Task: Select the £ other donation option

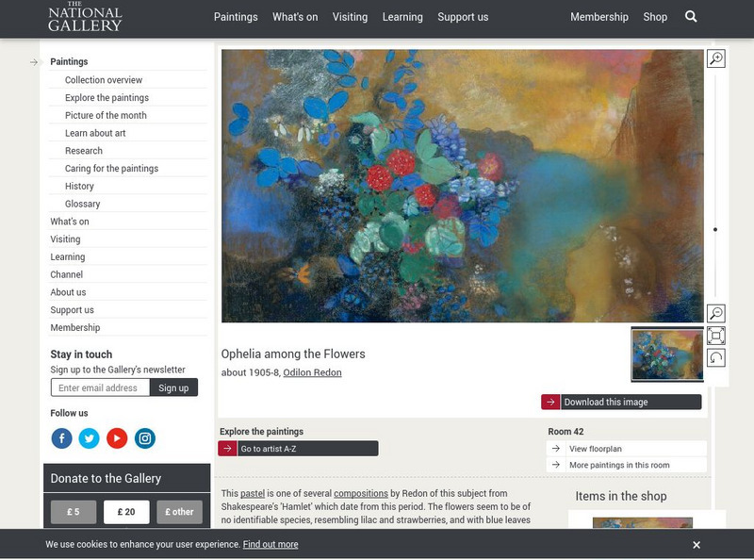Action: 179,512
